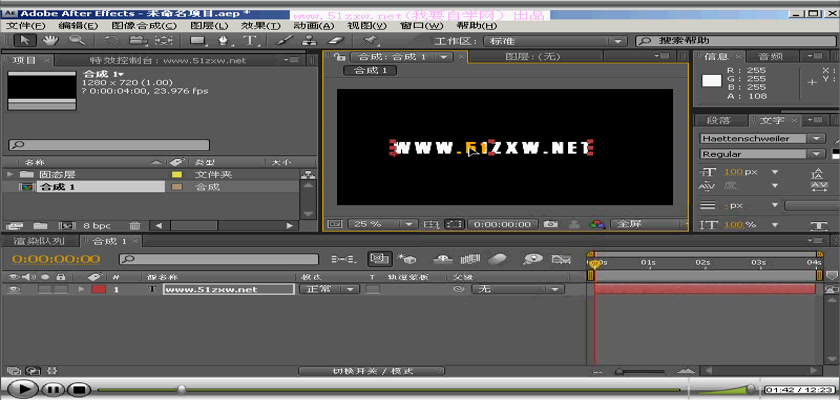
Task: Switch to the 音频 tab
Action: tap(771, 56)
